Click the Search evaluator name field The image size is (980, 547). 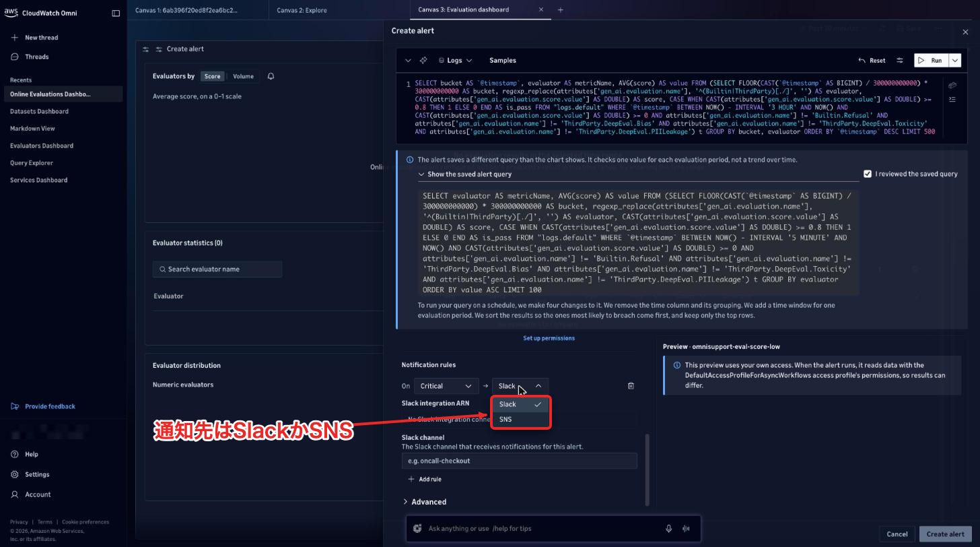217,269
